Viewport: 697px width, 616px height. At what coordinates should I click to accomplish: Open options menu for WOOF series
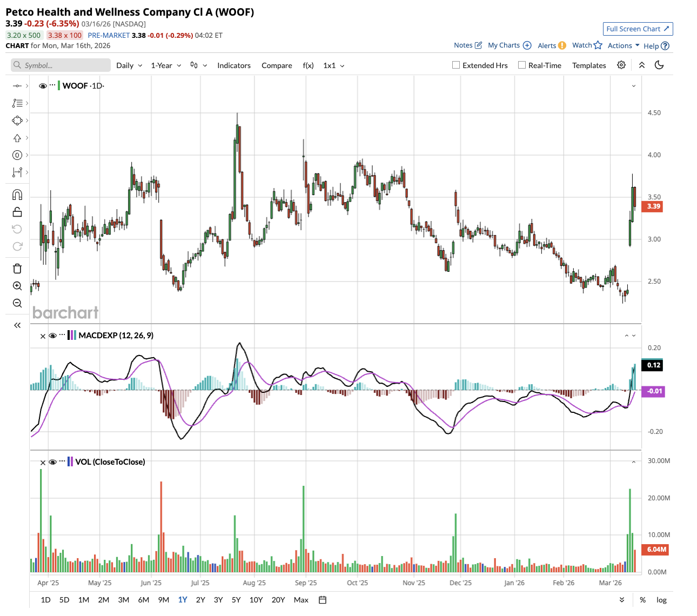[x=52, y=85]
